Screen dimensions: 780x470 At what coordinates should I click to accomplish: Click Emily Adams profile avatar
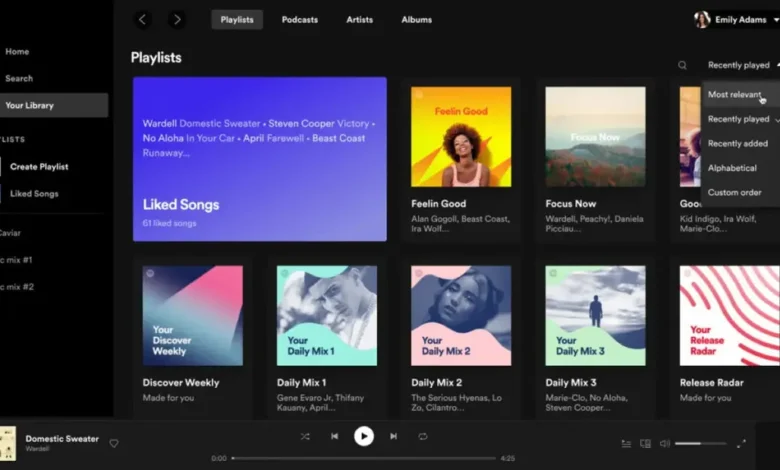(x=702, y=20)
